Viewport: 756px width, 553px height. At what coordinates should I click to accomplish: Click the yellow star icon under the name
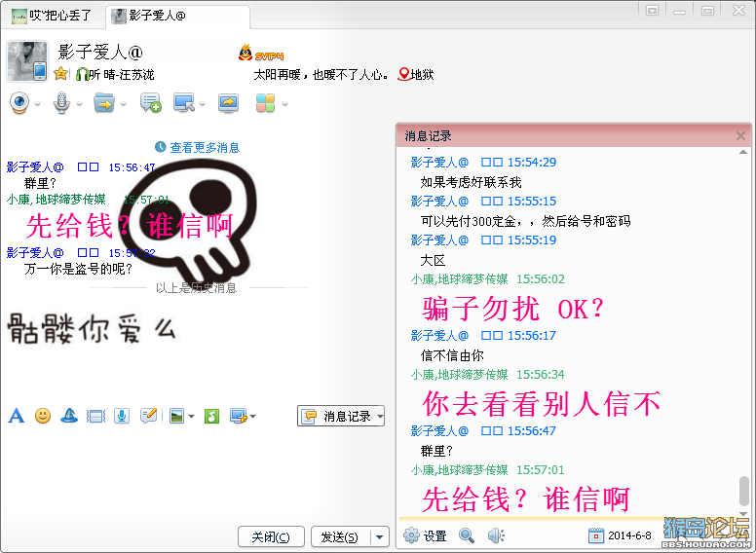tap(60, 74)
